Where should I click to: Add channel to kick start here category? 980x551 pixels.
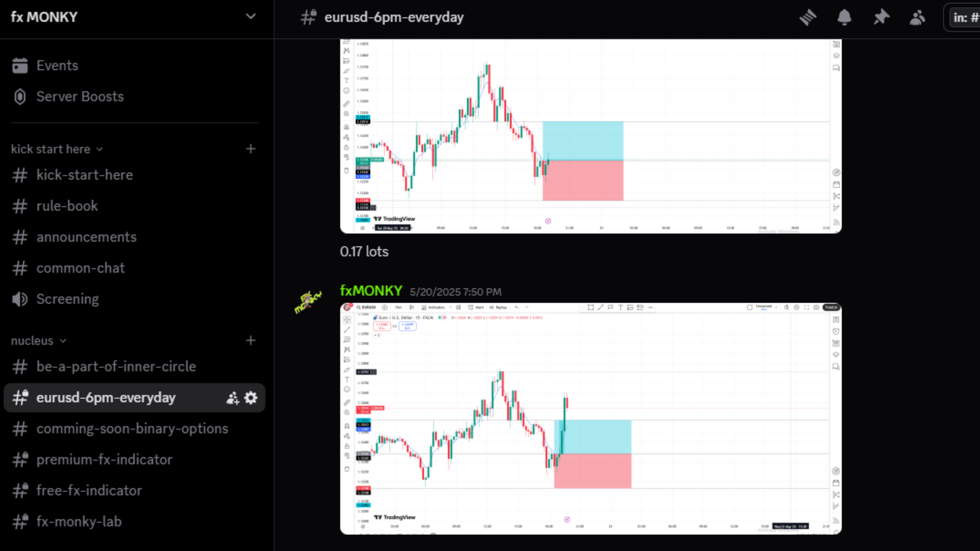251,149
